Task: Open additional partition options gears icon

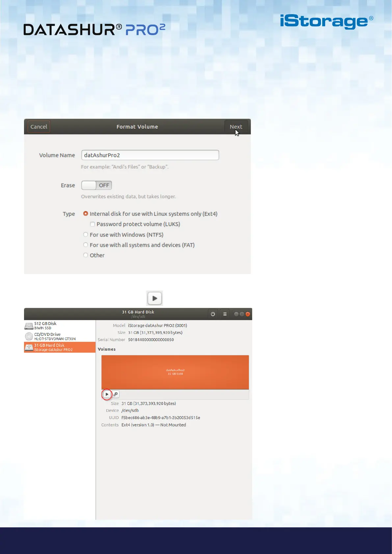Action: [116, 394]
